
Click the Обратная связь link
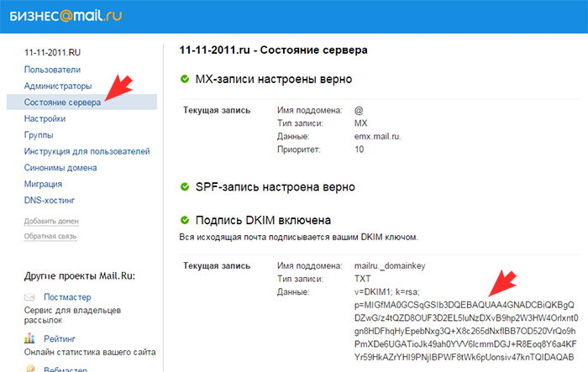50,236
